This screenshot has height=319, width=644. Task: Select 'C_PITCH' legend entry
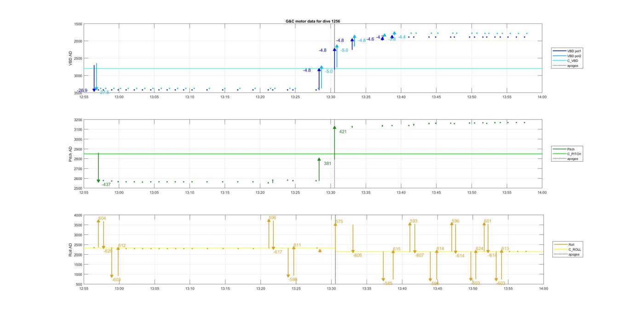coord(574,154)
